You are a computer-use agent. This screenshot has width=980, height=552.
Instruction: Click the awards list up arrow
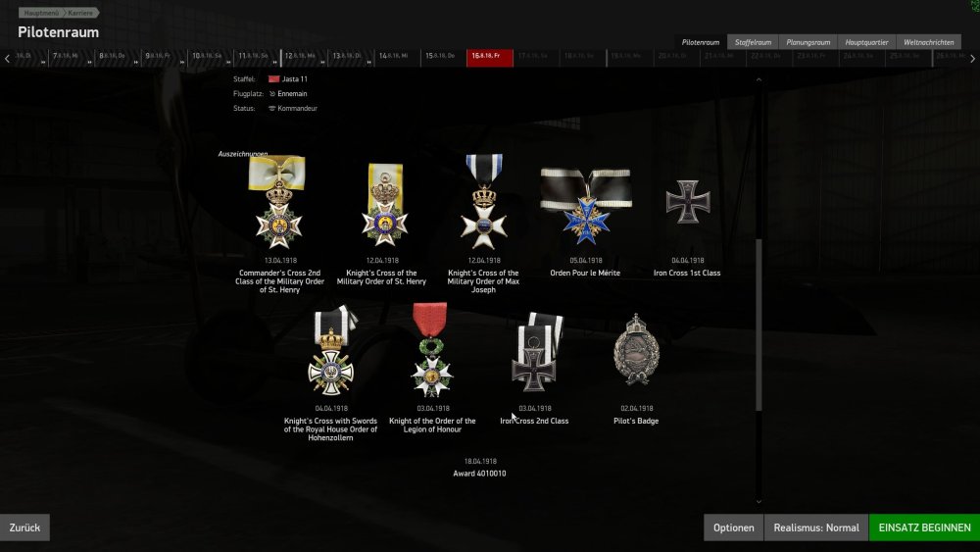(759, 79)
